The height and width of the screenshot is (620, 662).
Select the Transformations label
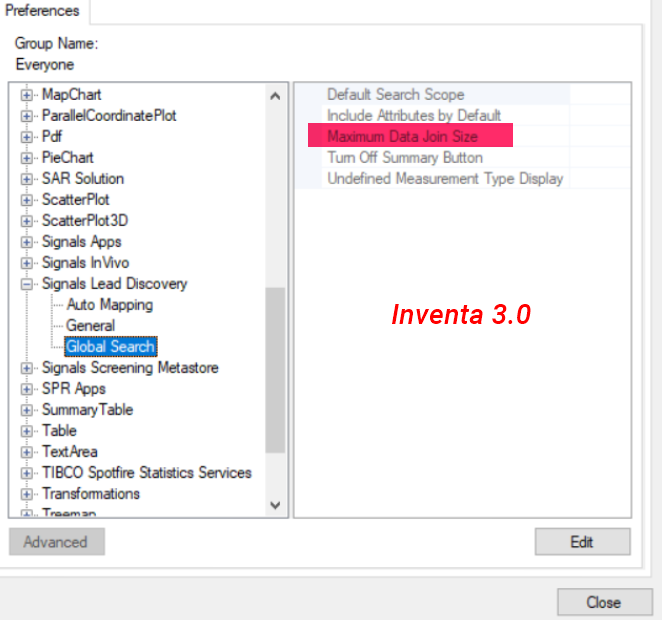pos(91,494)
